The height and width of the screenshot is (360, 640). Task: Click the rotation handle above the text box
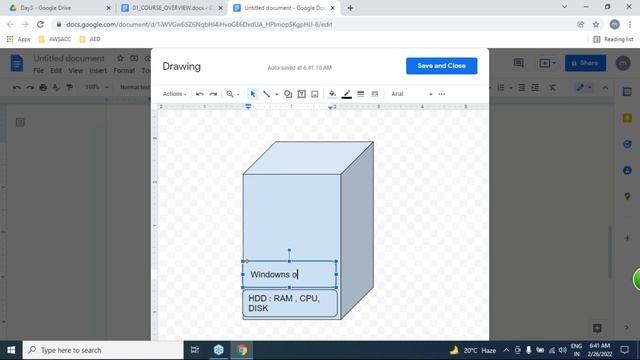pyautogui.click(x=289, y=250)
